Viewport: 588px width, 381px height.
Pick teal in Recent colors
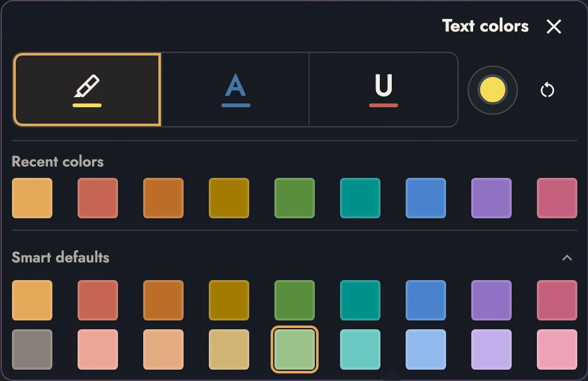coord(360,198)
